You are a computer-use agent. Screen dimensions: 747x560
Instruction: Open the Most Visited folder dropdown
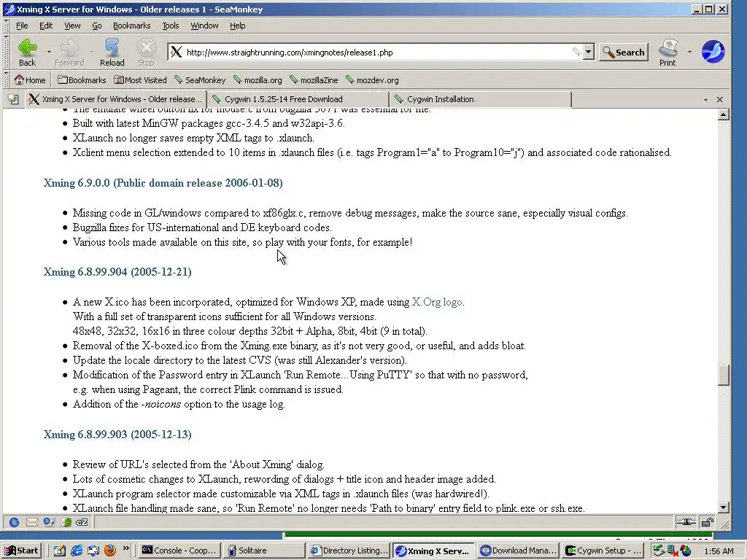tap(140, 80)
